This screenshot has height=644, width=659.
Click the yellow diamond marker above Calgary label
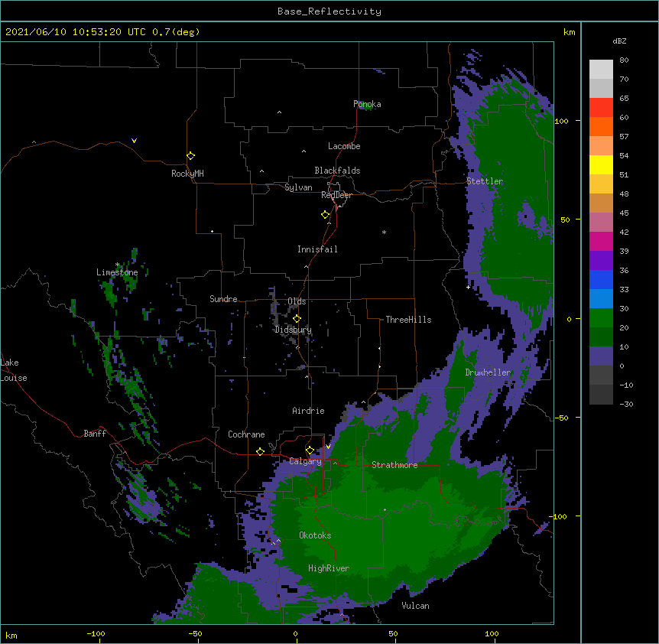(310, 450)
